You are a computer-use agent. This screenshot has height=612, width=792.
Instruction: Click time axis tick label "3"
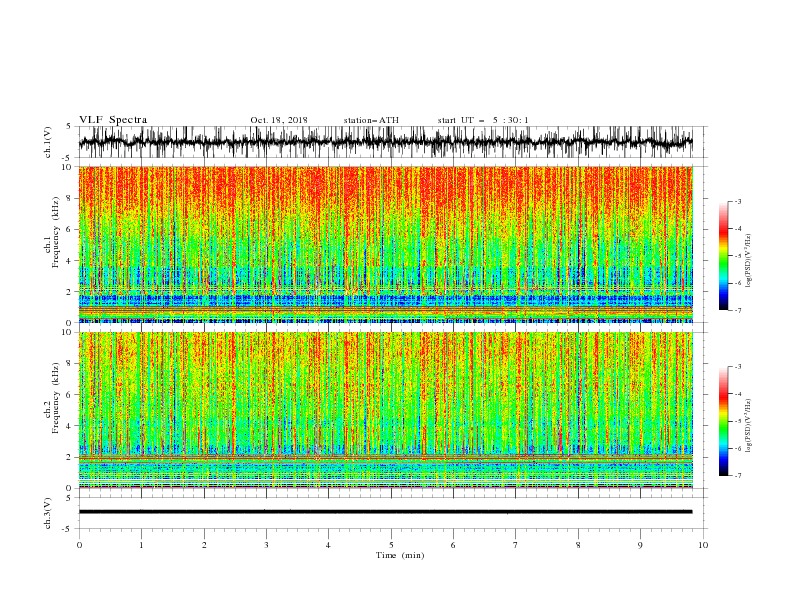coord(266,545)
